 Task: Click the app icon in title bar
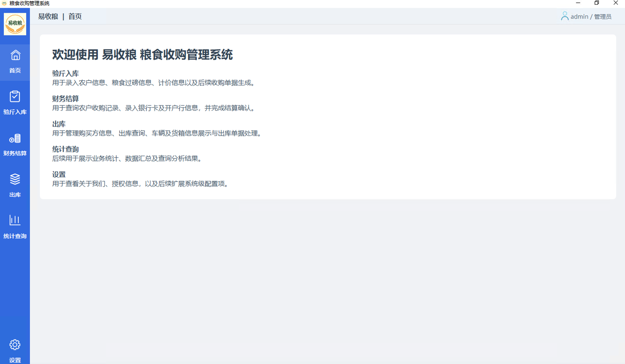click(4, 3)
